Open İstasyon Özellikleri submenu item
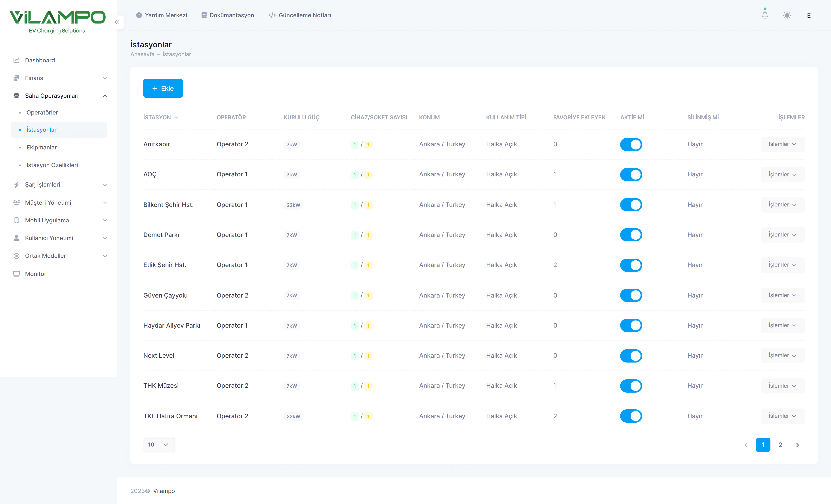The height and width of the screenshot is (504, 831). click(x=59, y=165)
